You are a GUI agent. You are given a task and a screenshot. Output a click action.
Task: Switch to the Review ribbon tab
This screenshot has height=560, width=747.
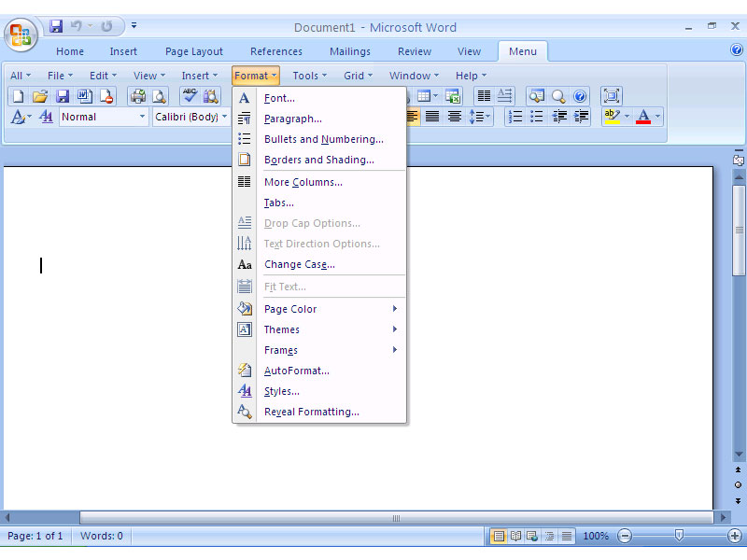coord(414,51)
